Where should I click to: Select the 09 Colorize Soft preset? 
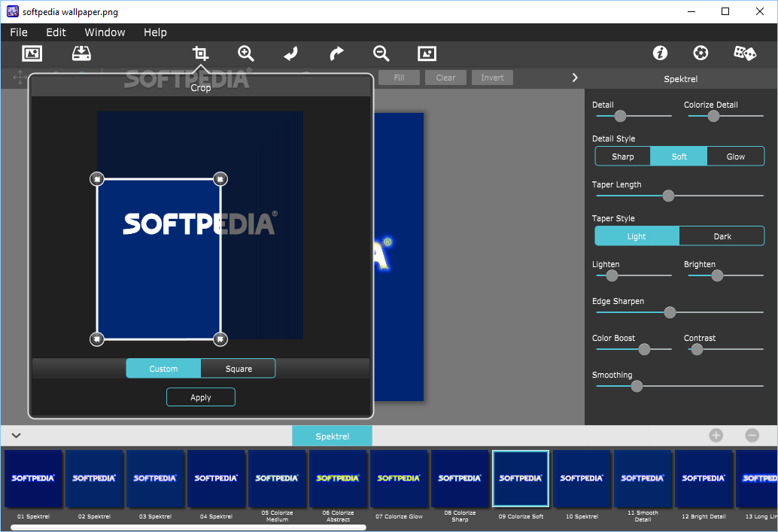(x=521, y=479)
